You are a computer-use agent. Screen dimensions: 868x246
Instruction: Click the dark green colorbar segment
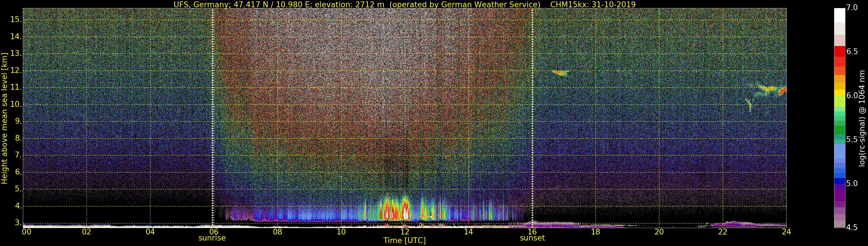point(839,131)
